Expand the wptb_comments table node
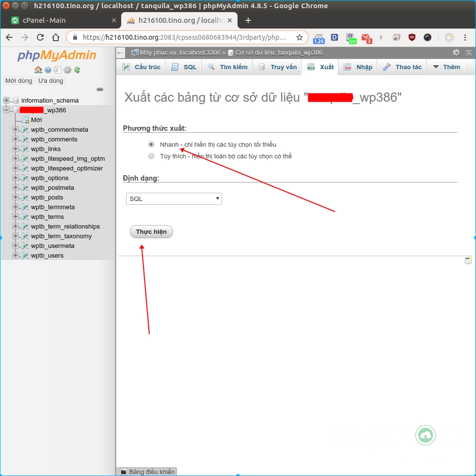 point(15,139)
